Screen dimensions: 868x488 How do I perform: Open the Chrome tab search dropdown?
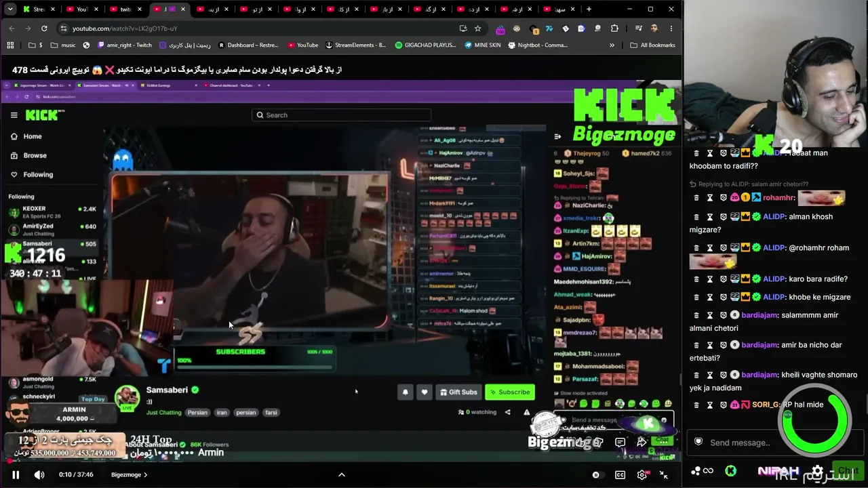tap(9, 9)
